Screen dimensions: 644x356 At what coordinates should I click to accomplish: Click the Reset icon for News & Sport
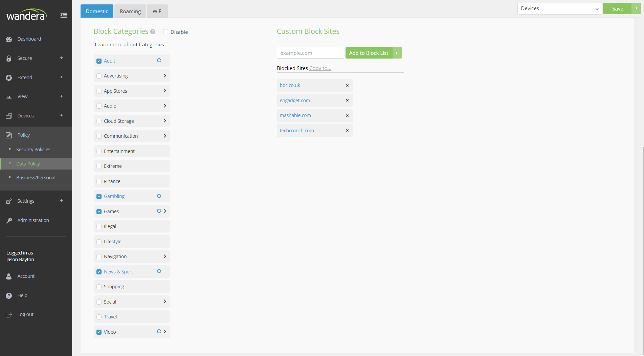click(159, 271)
